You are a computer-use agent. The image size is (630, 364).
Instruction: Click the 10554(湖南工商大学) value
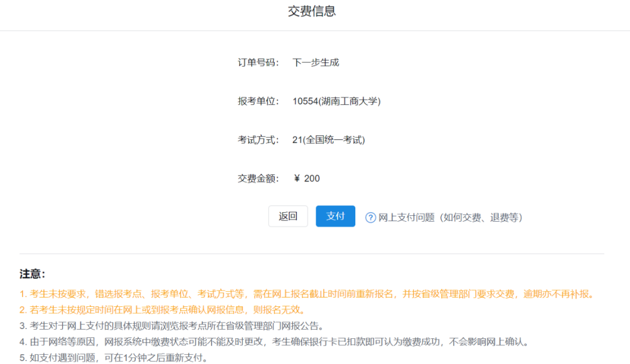pos(337,101)
